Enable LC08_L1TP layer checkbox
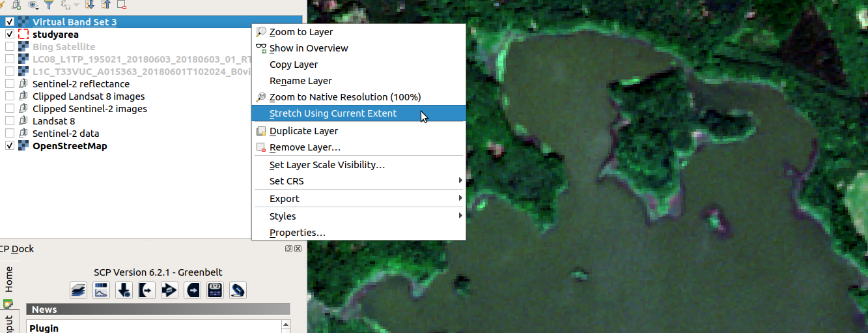 pyautogui.click(x=10, y=59)
